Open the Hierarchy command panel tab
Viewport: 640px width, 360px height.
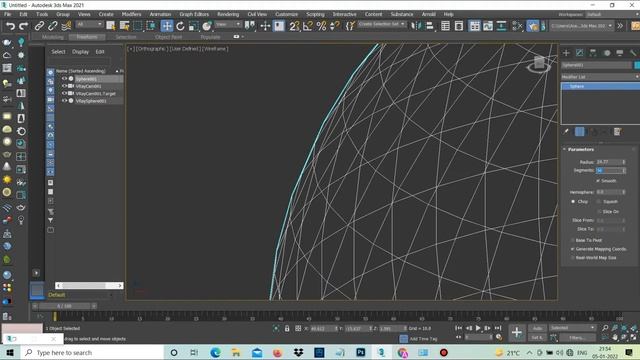[593, 53]
